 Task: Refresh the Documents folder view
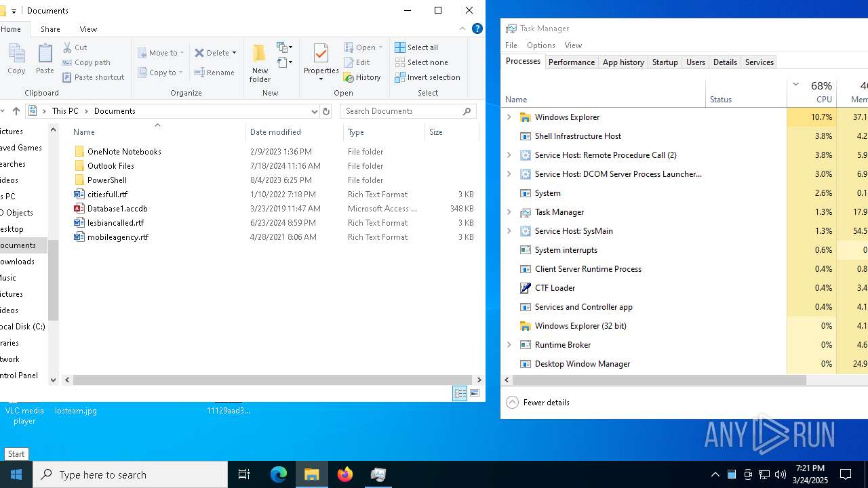coord(326,111)
